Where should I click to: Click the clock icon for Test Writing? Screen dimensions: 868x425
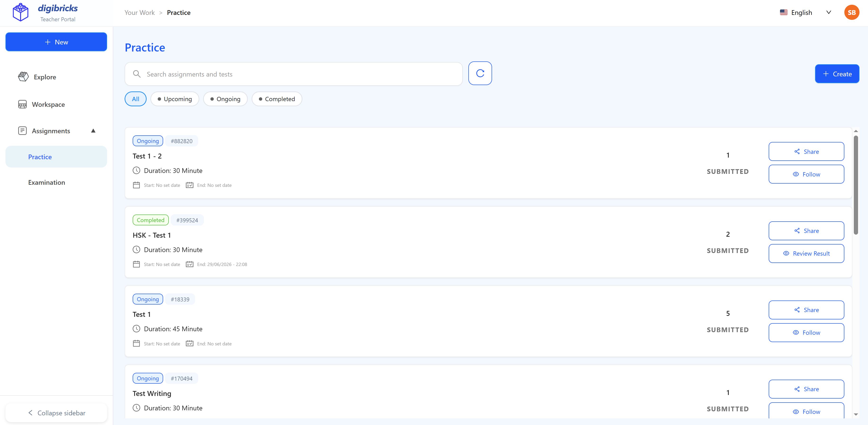click(x=136, y=408)
